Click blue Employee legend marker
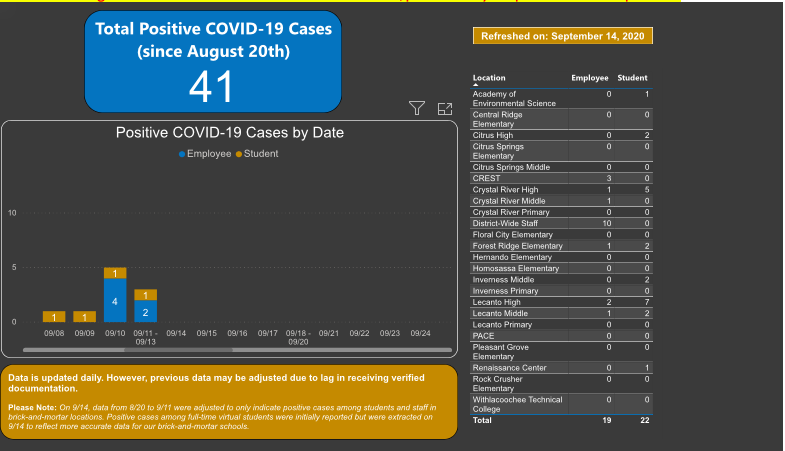The image size is (785, 451). click(182, 154)
